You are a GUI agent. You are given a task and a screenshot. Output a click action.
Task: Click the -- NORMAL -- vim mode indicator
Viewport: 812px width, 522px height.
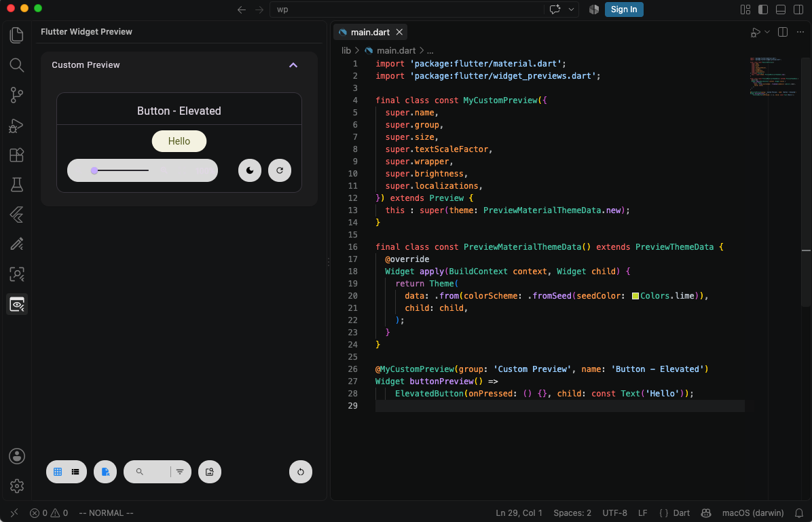pyautogui.click(x=106, y=512)
